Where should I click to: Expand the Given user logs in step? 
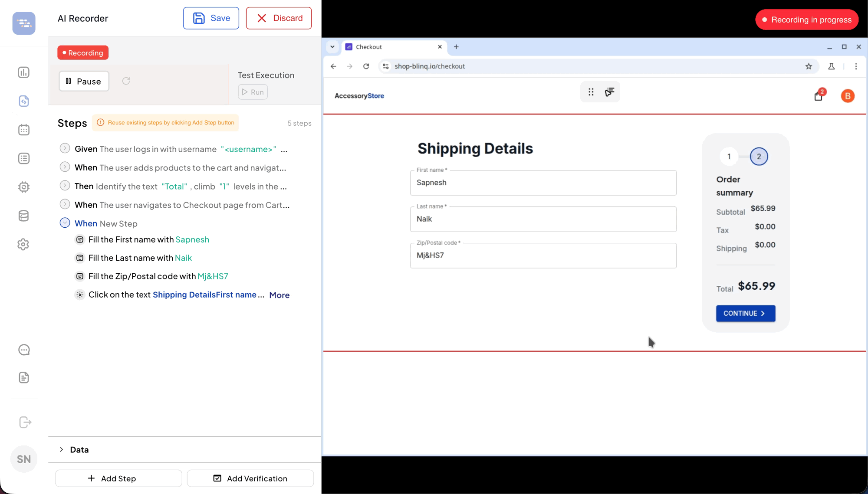65,148
